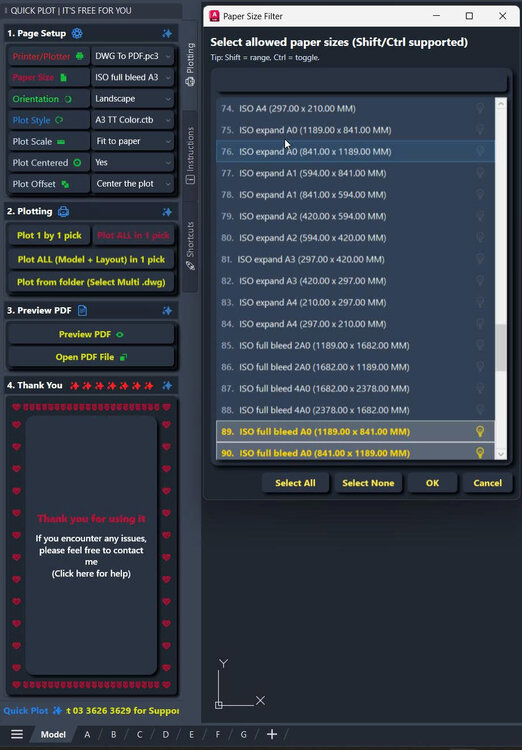Click the Plot 1 by 1 pick button

coord(49,235)
